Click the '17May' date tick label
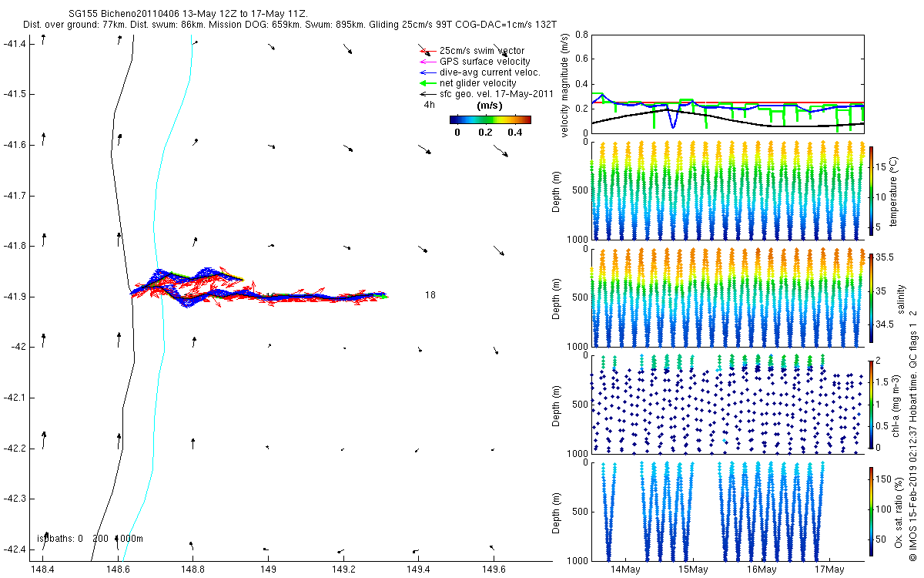The width and height of the screenshot is (924, 578). coord(829,570)
